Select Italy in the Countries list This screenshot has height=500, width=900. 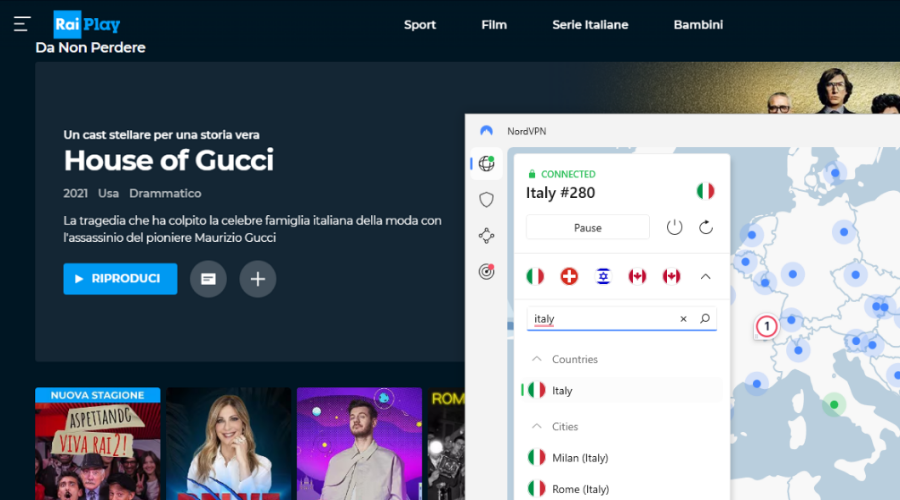pyautogui.click(x=621, y=390)
